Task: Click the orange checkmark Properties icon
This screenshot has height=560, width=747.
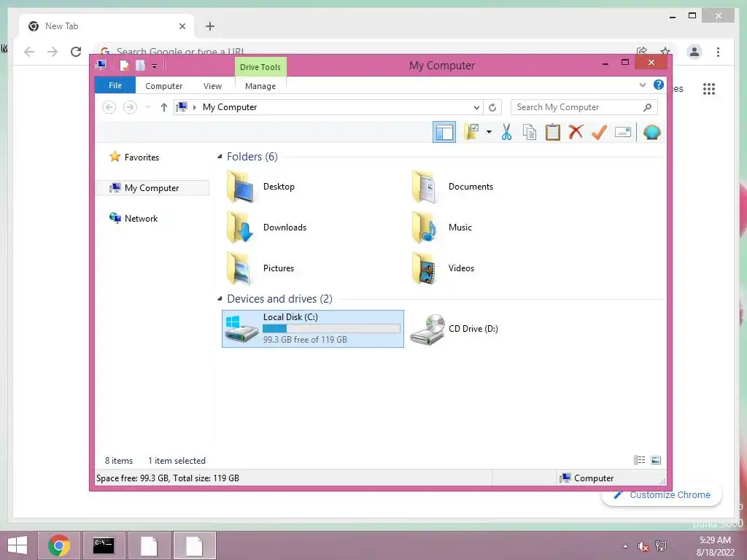Action: (599, 132)
